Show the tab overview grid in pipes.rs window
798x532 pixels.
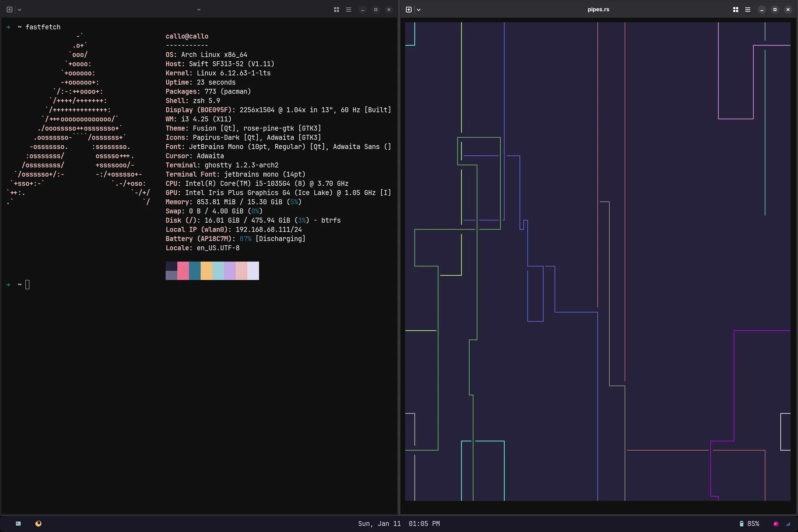click(736, 10)
